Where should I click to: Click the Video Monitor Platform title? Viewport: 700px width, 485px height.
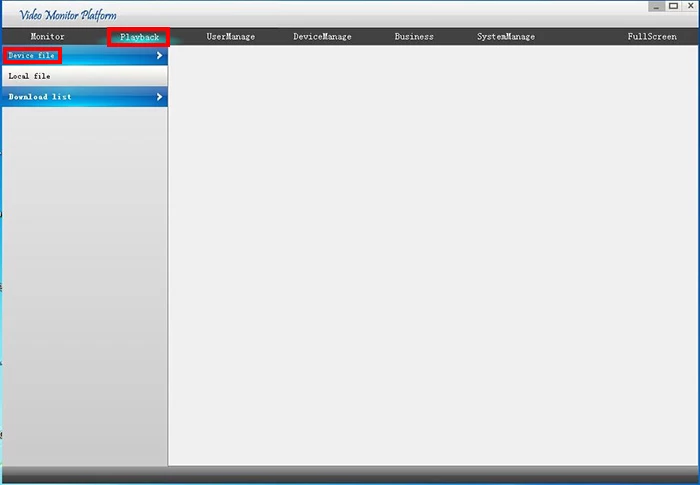(68, 15)
